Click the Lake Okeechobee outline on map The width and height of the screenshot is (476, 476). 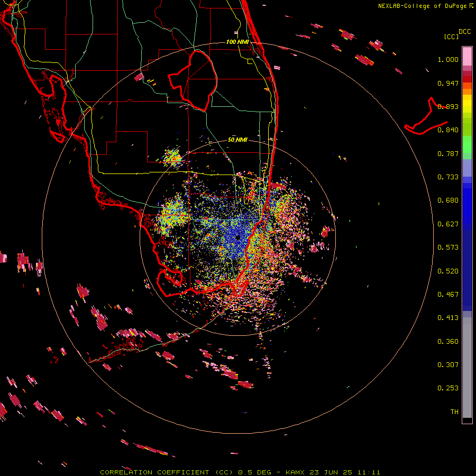pos(194,80)
